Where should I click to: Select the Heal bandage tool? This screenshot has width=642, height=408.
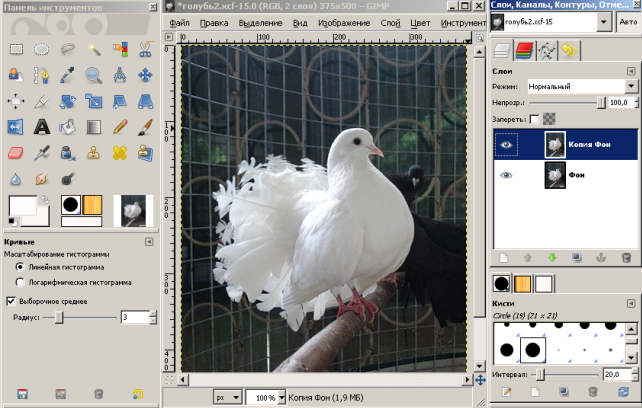pyautogui.click(x=120, y=153)
